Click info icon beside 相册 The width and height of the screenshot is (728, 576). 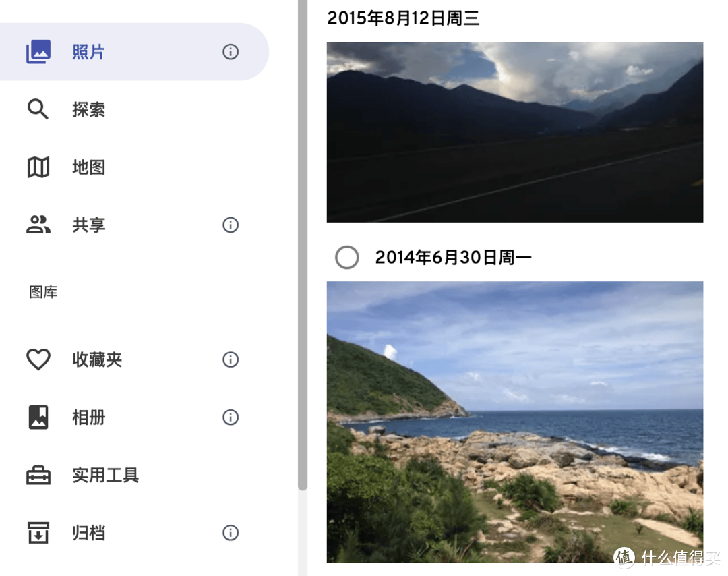(231, 417)
